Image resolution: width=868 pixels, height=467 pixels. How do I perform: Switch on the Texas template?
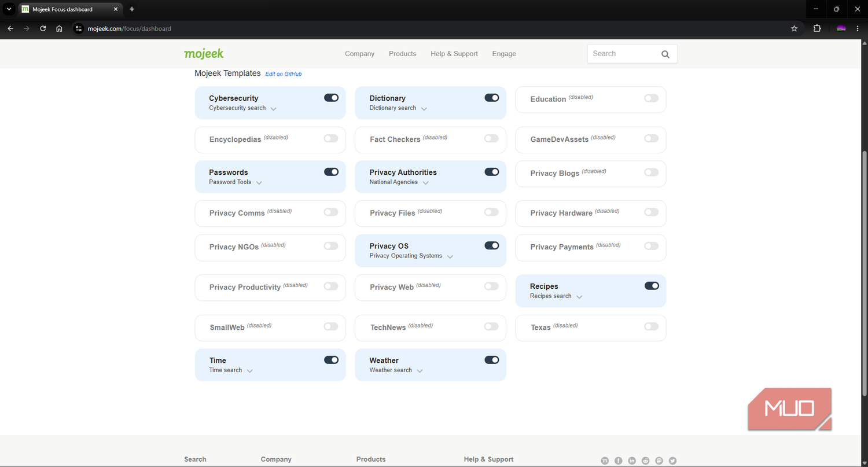(x=652, y=326)
